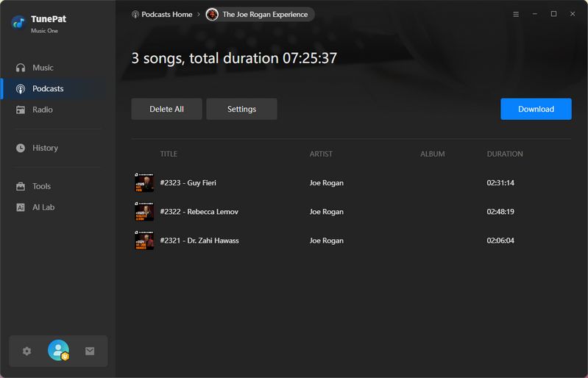Image resolution: width=588 pixels, height=378 pixels.
Task: Open the History page
Action: point(45,148)
